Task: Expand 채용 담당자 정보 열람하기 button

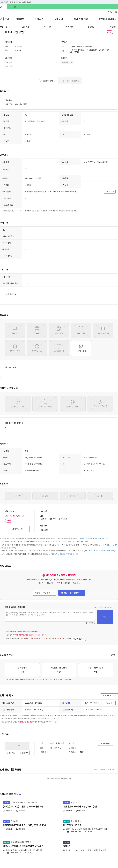Action: [x=72, y=592]
